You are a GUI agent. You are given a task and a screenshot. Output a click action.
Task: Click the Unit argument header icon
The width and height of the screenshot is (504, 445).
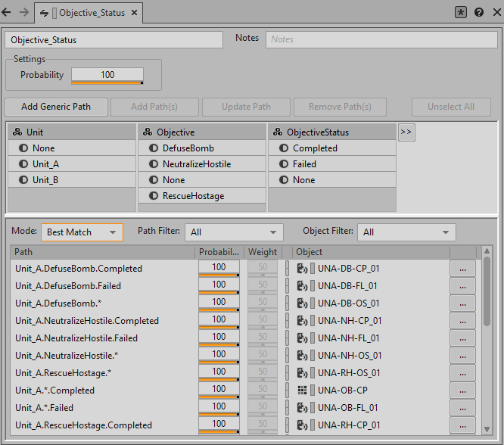point(17,132)
